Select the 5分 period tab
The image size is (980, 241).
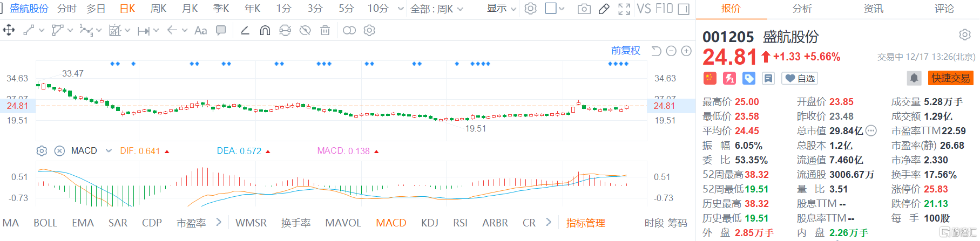(x=347, y=9)
